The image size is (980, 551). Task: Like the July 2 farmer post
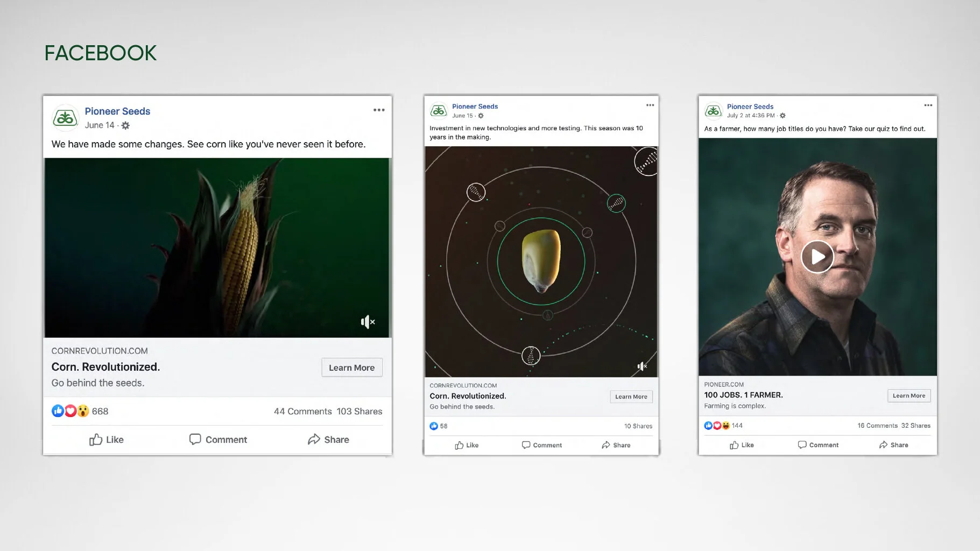coord(742,445)
